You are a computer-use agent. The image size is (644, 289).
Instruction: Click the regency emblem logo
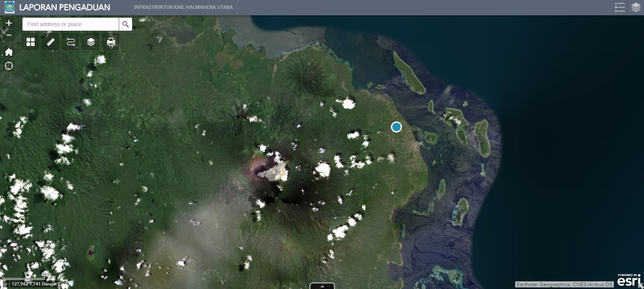pyautogui.click(x=9, y=7)
